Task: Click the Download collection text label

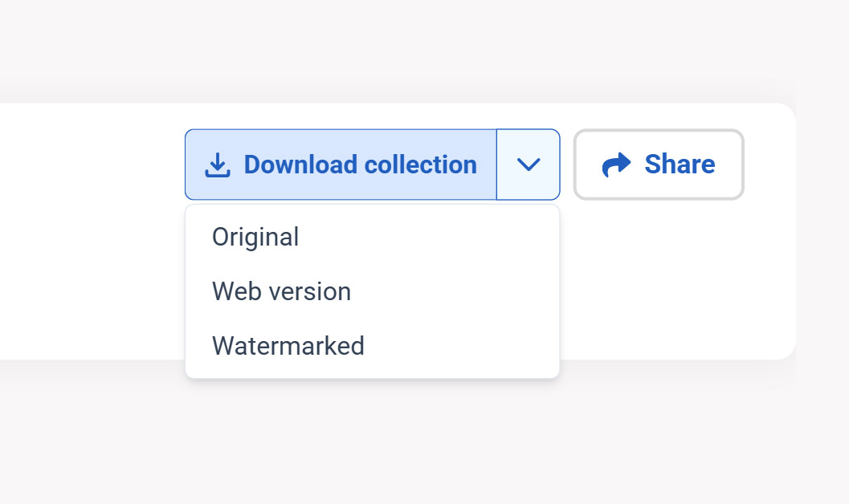Action: tap(360, 165)
